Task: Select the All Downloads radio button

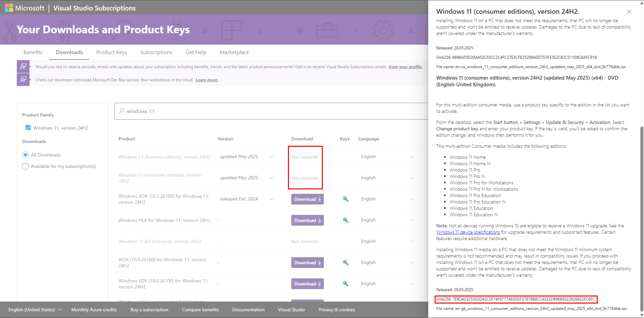Action: click(x=26, y=155)
